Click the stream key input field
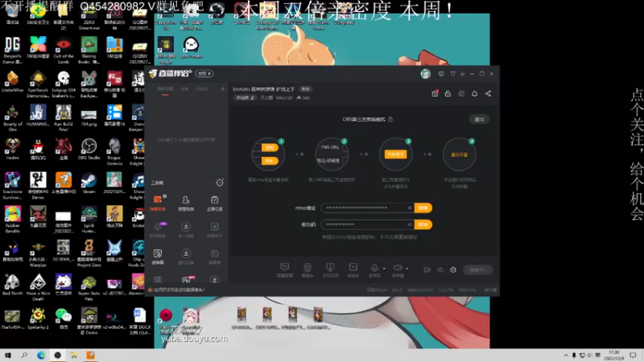Screen dimensions: 644x362 367,224
